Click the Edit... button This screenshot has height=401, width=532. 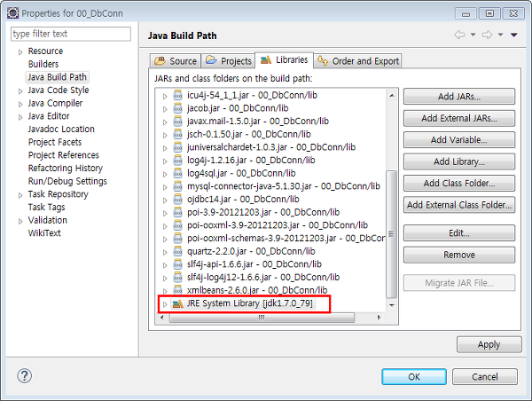(459, 233)
